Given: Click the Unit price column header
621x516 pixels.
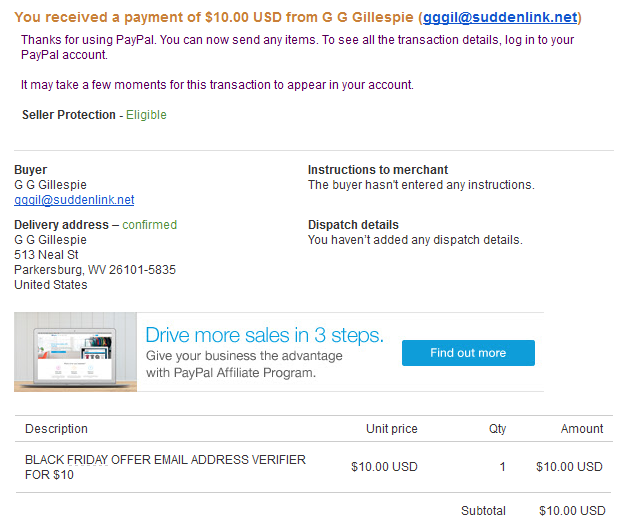Looking at the screenshot, I should tap(392, 428).
